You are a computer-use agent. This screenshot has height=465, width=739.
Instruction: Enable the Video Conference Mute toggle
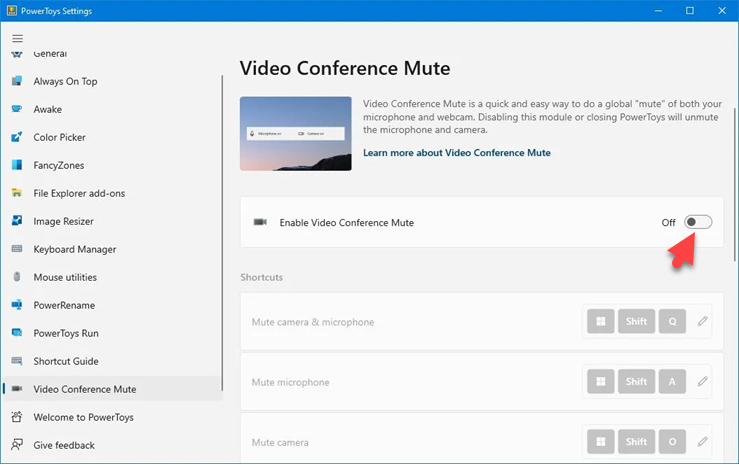[698, 222]
